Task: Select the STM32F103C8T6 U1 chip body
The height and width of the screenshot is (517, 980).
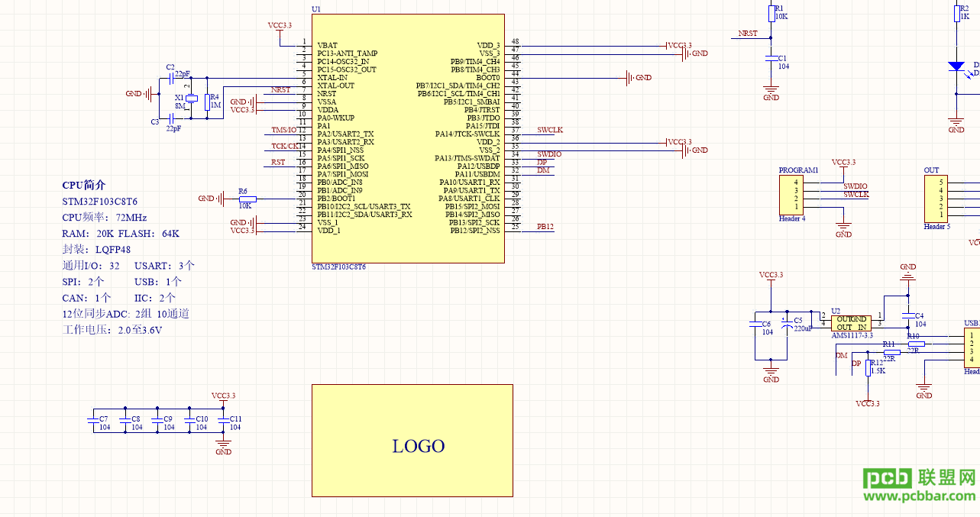Action: click(x=408, y=138)
